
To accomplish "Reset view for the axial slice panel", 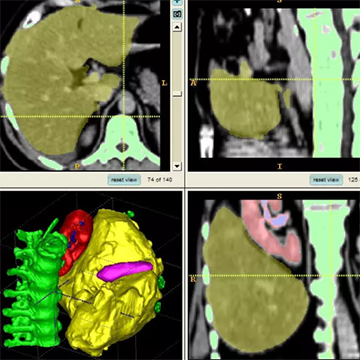I will (x=124, y=180).
